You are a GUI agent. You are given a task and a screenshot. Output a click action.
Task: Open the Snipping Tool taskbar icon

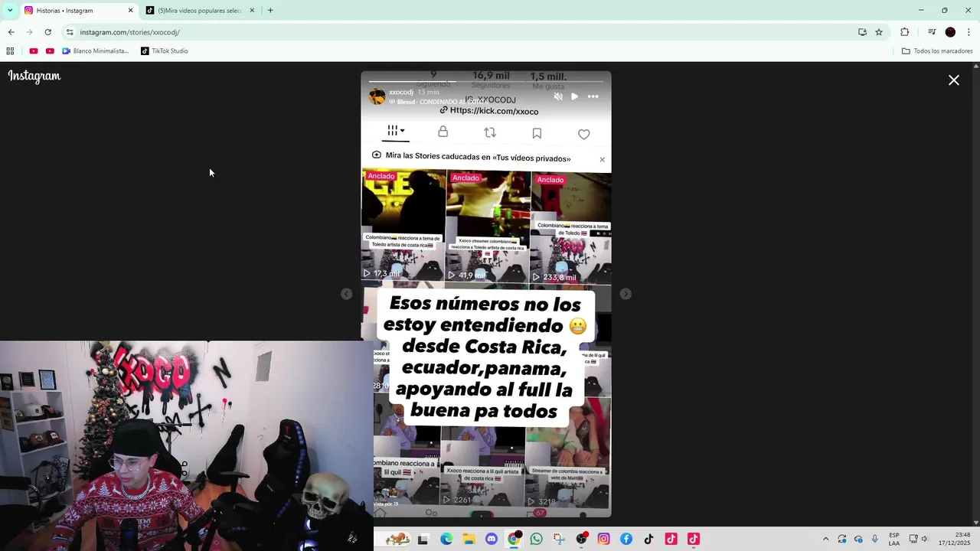559,539
